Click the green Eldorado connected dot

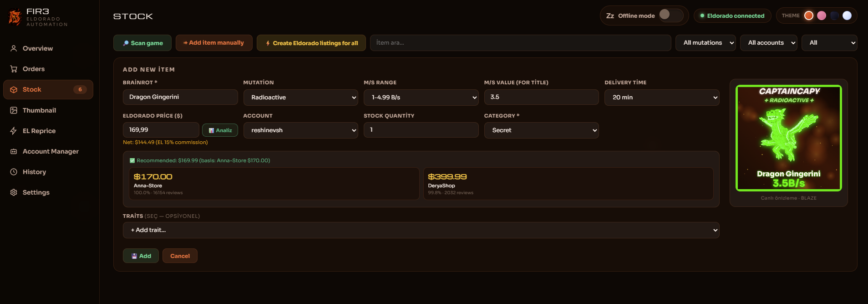click(x=702, y=16)
